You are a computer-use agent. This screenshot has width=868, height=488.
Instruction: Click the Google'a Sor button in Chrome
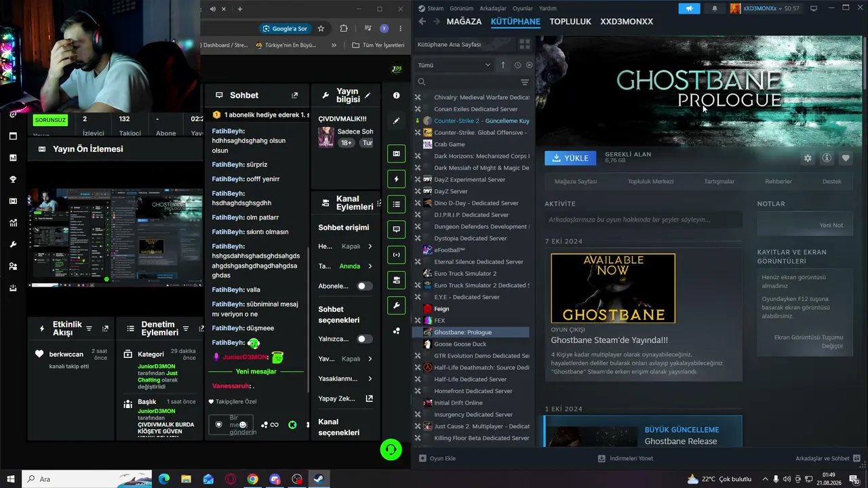click(x=285, y=28)
